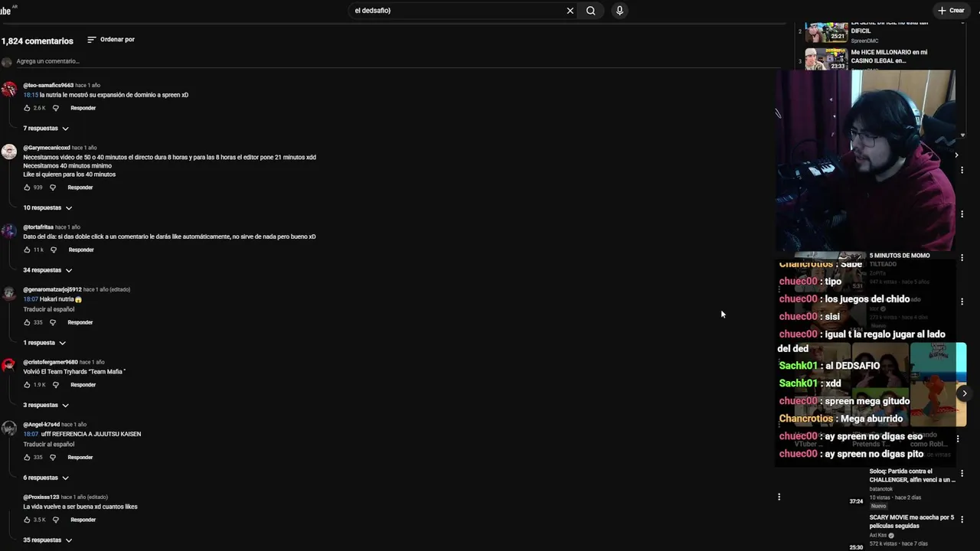Reply to the comment by @Garymecanicoxd

point(80,187)
